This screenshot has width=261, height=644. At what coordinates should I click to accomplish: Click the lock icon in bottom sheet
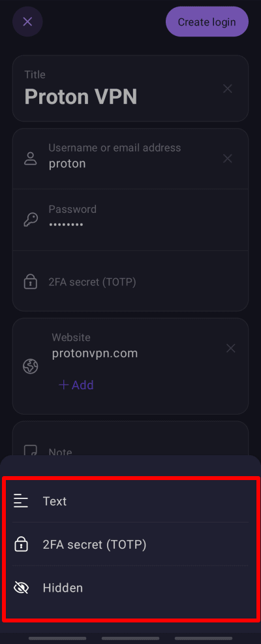click(21, 545)
